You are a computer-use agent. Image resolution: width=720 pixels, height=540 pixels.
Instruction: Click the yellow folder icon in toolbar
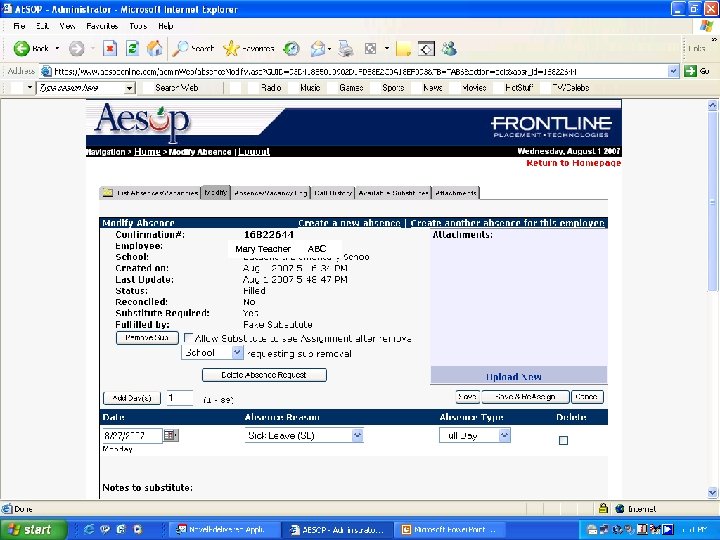[x=403, y=49]
